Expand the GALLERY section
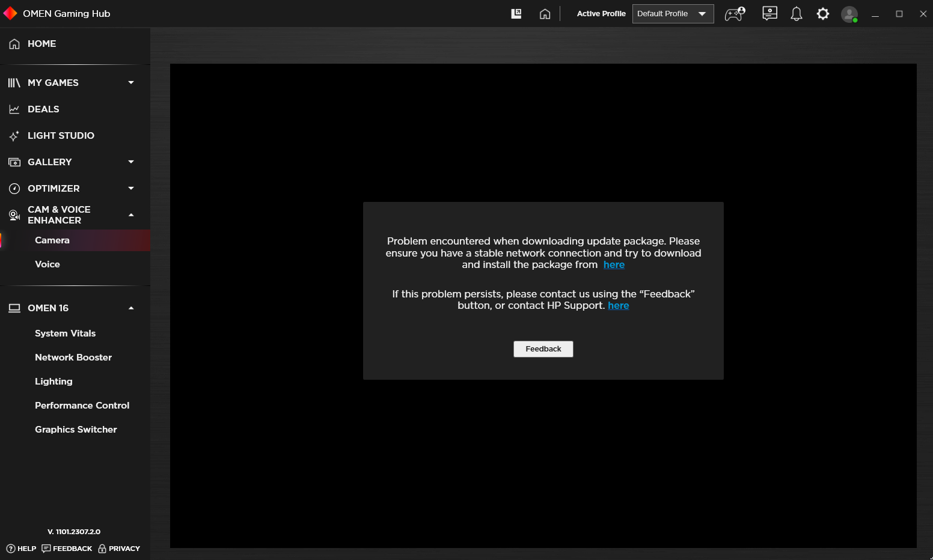The image size is (933, 560). coord(130,162)
